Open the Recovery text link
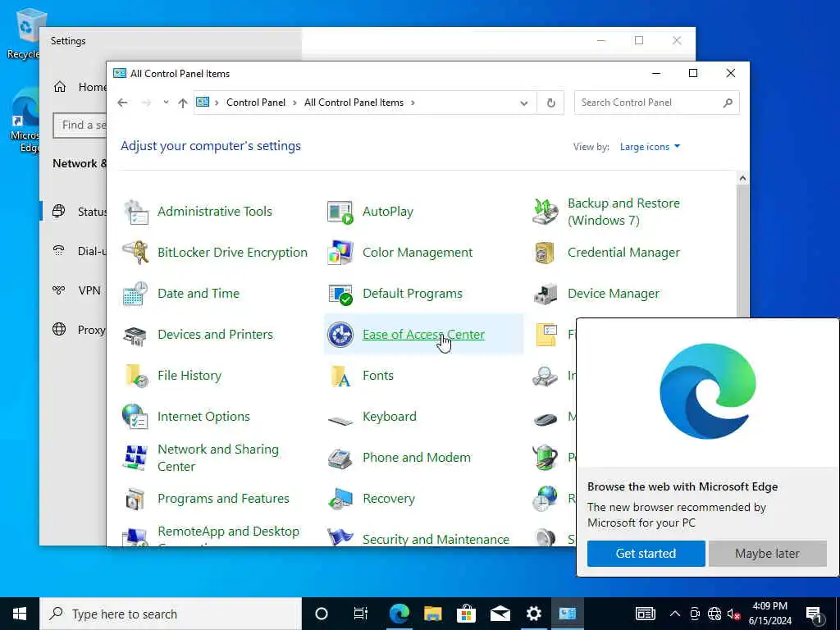 click(388, 499)
